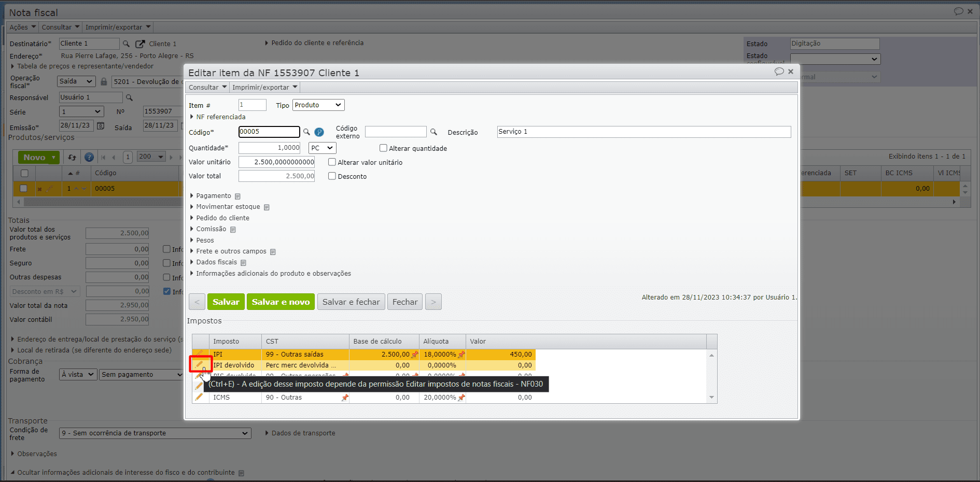Click the Código field containing 00005
The image size is (980, 482).
tap(269, 132)
